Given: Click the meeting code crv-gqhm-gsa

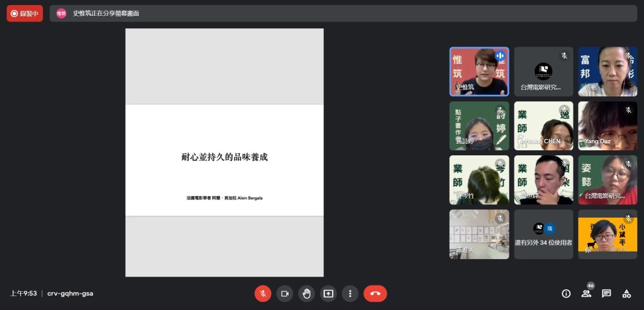Looking at the screenshot, I should coord(70,293).
